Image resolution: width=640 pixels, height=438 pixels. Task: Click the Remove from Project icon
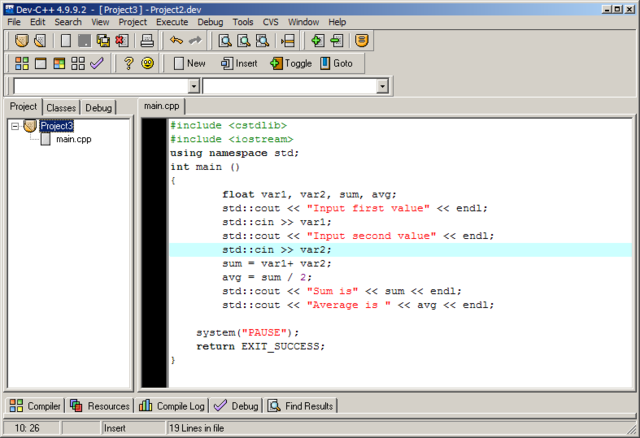(337, 40)
